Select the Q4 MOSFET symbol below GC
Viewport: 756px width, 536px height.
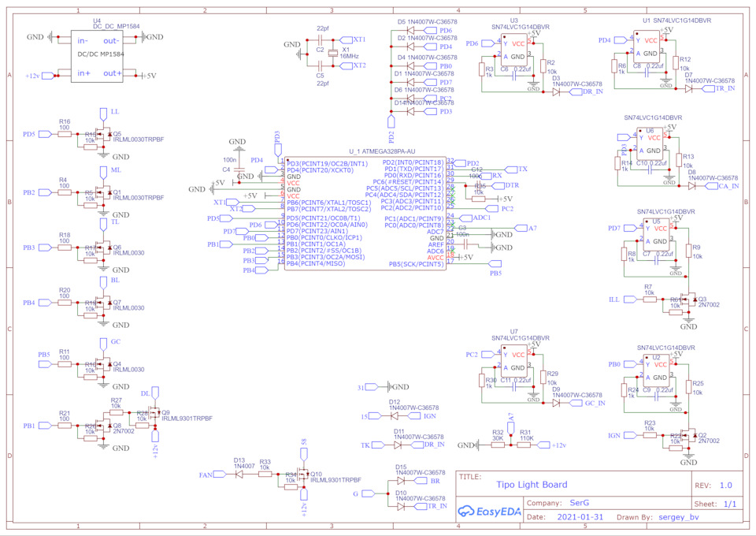(x=103, y=364)
